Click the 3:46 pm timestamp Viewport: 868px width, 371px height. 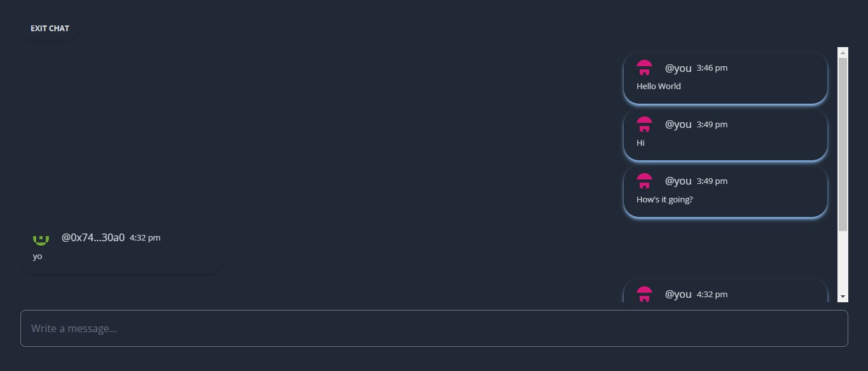click(x=712, y=67)
